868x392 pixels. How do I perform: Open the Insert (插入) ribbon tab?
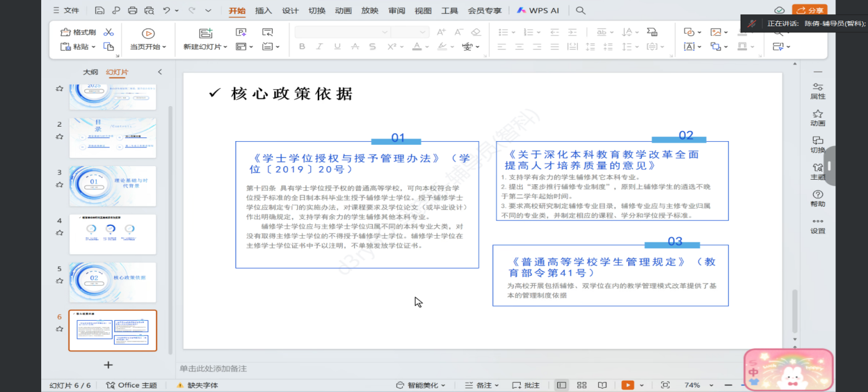[x=264, y=11]
